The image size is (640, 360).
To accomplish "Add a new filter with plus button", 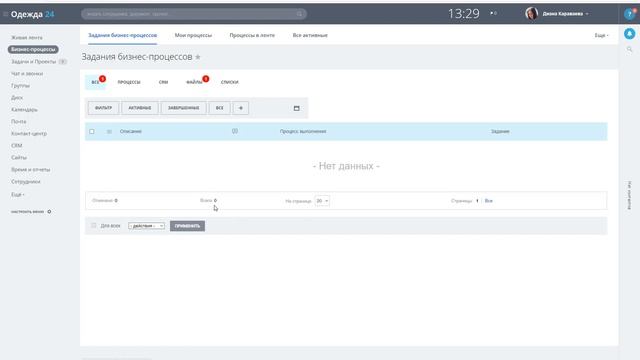I will click(x=241, y=108).
